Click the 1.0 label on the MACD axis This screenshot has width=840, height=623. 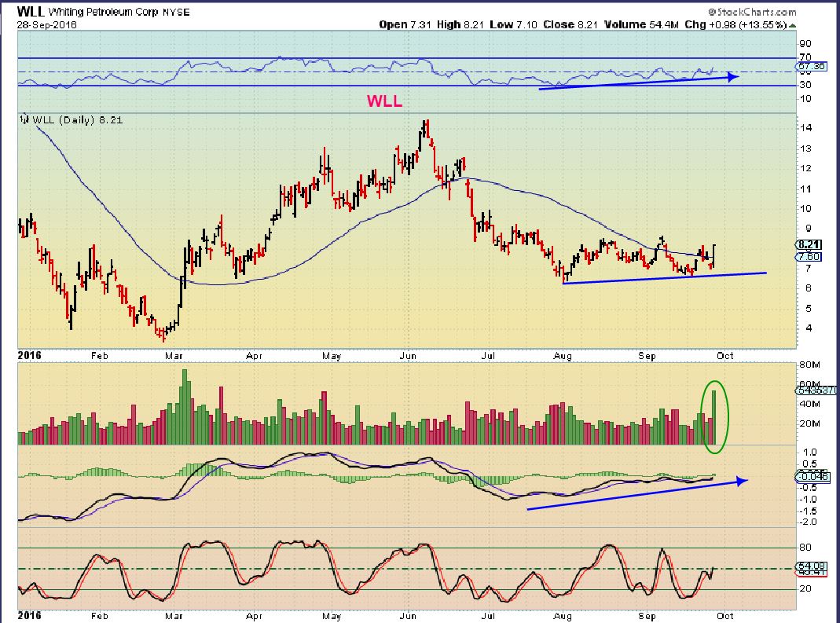pyautogui.click(x=809, y=452)
